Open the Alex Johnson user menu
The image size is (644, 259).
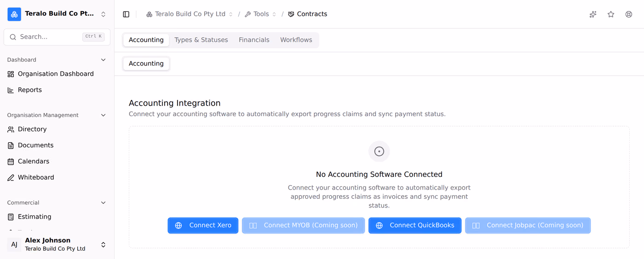(x=57, y=244)
